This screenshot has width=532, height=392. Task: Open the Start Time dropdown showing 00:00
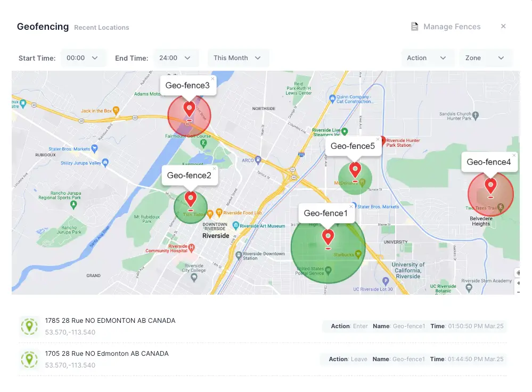(83, 58)
